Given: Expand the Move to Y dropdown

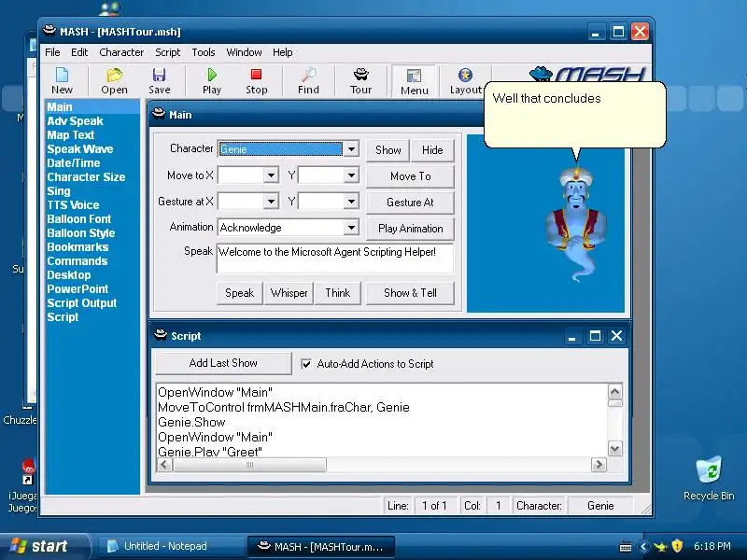Looking at the screenshot, I should 351,175.
